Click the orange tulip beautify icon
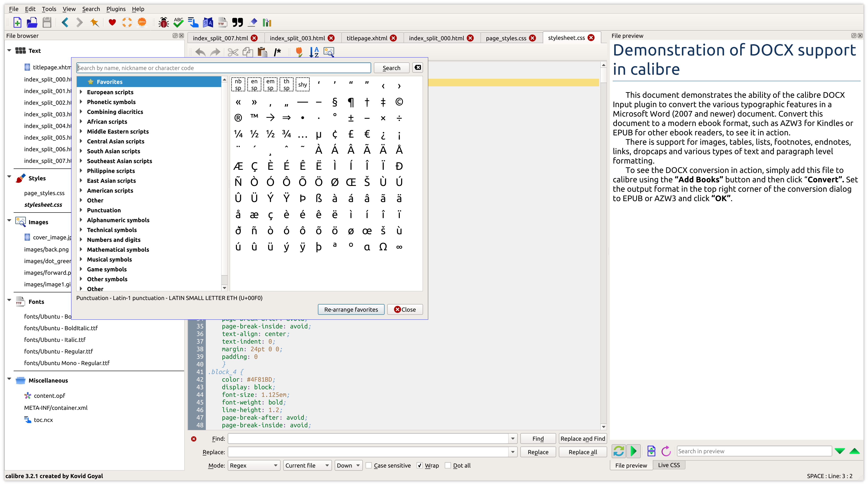868x485 pixels. click(x=299, y=52)
